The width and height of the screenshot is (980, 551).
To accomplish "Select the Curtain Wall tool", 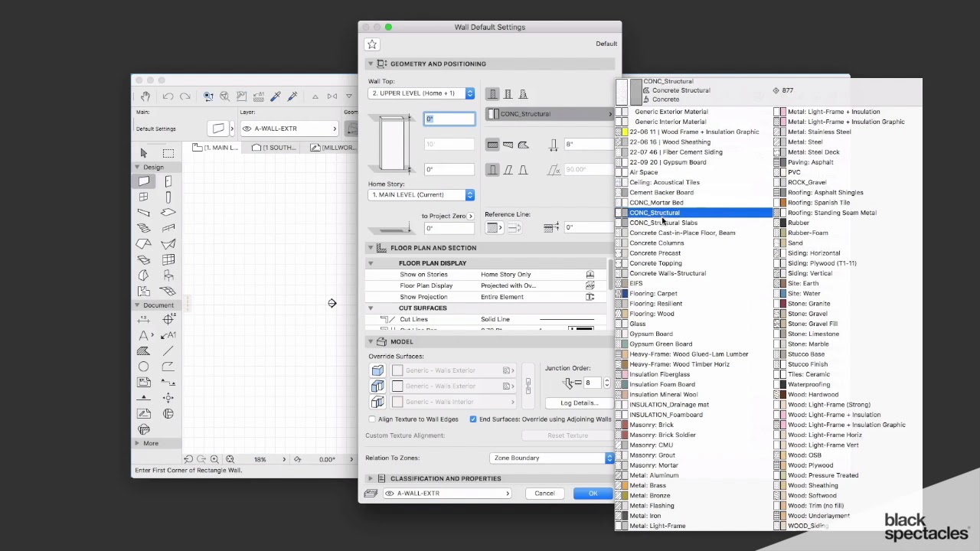I will click(x=168, y=259).
